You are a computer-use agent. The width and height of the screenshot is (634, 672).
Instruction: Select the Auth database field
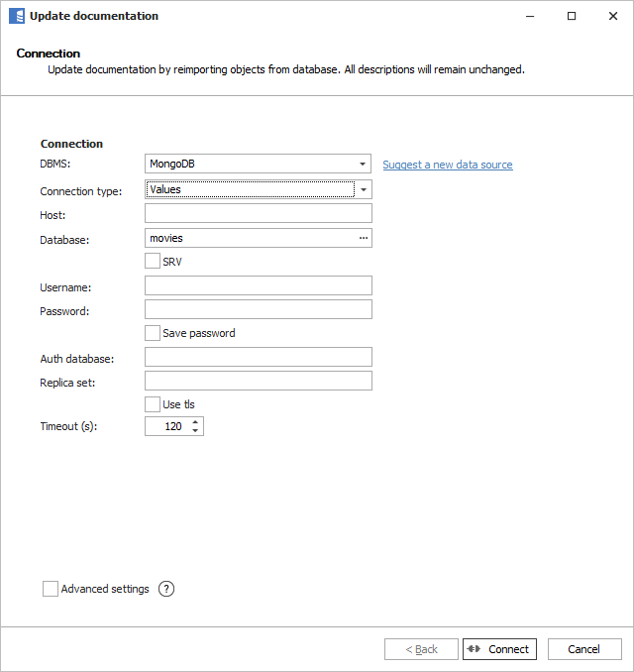tap(258, 357)
